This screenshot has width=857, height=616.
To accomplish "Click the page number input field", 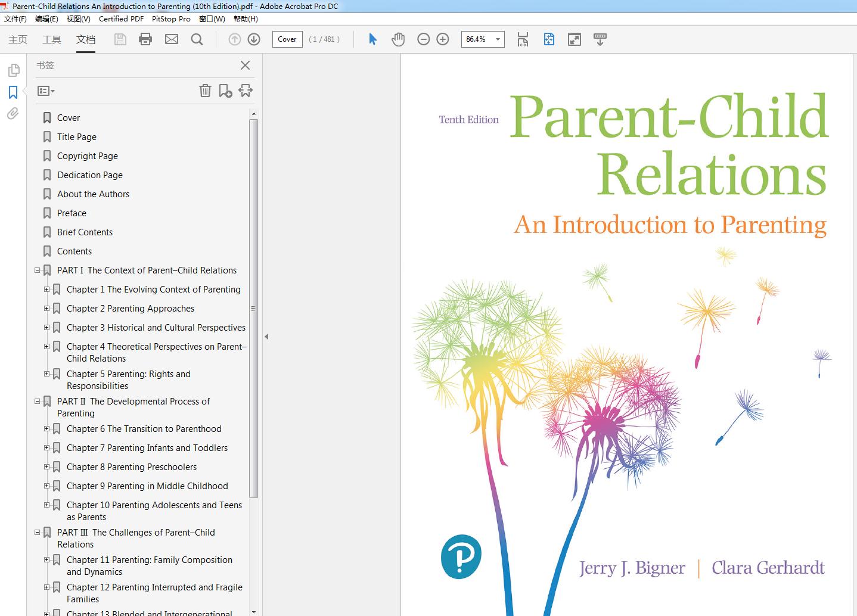I will coord(287,39).
